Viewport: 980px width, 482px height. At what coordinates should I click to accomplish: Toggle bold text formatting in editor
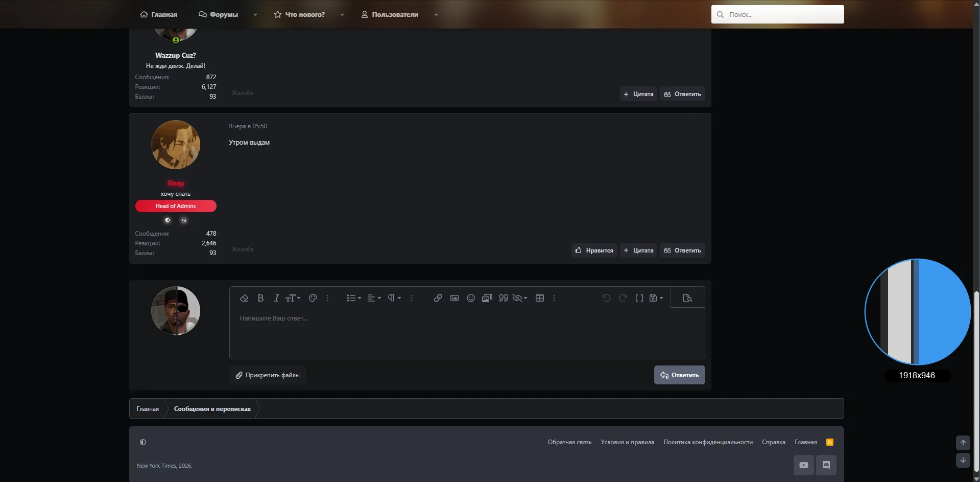[x=260, y=298]
